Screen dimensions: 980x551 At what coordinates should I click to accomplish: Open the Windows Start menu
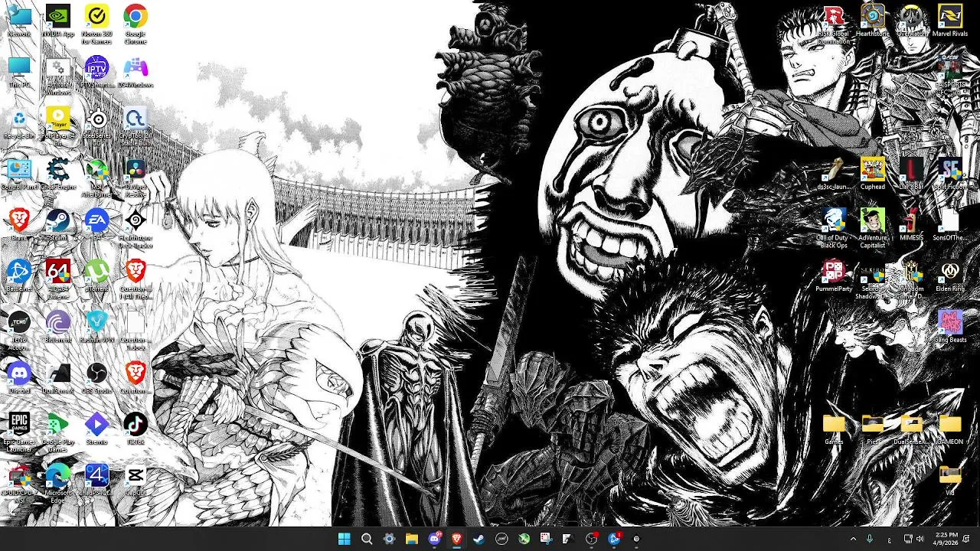click(x=345, y=539)
